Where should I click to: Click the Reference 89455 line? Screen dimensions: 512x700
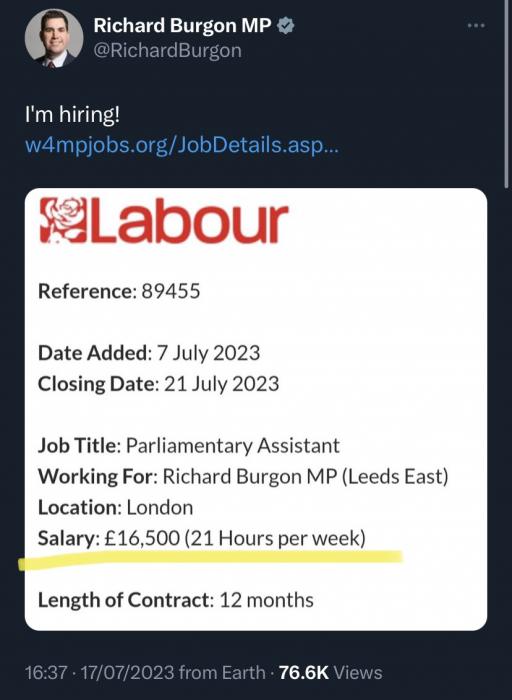point(119,292)
